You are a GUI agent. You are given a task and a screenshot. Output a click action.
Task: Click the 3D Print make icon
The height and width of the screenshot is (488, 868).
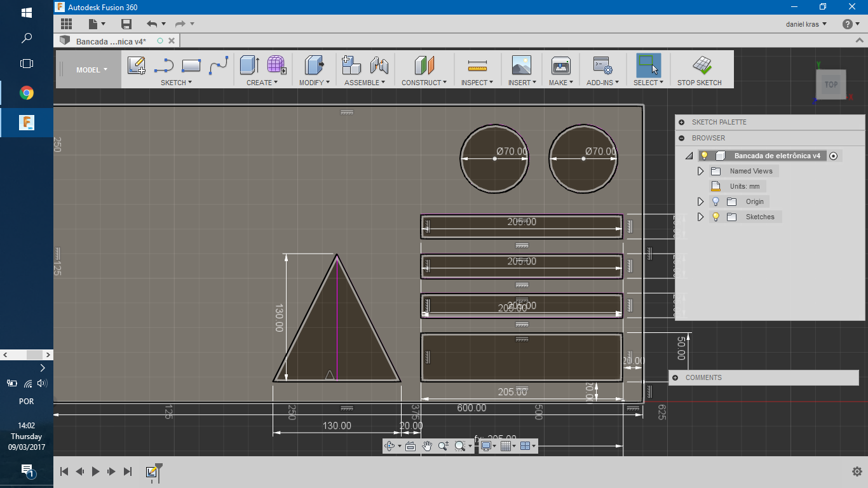tap(561, 65)
